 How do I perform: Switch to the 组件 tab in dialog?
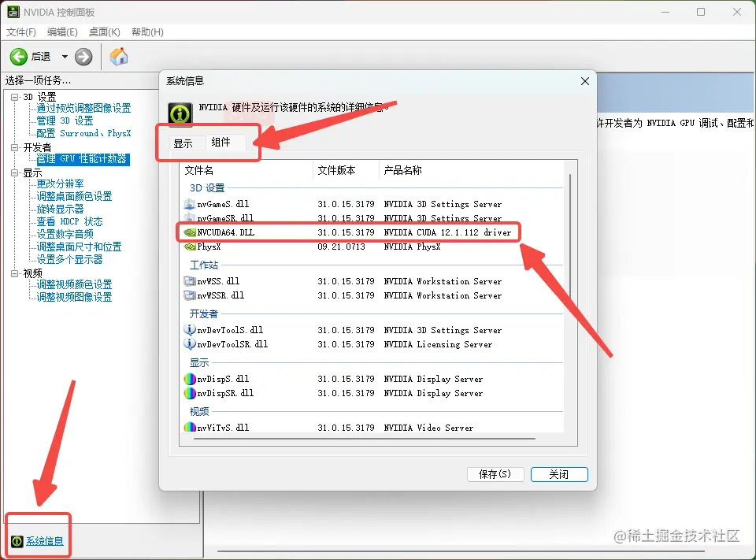(220, 142)
